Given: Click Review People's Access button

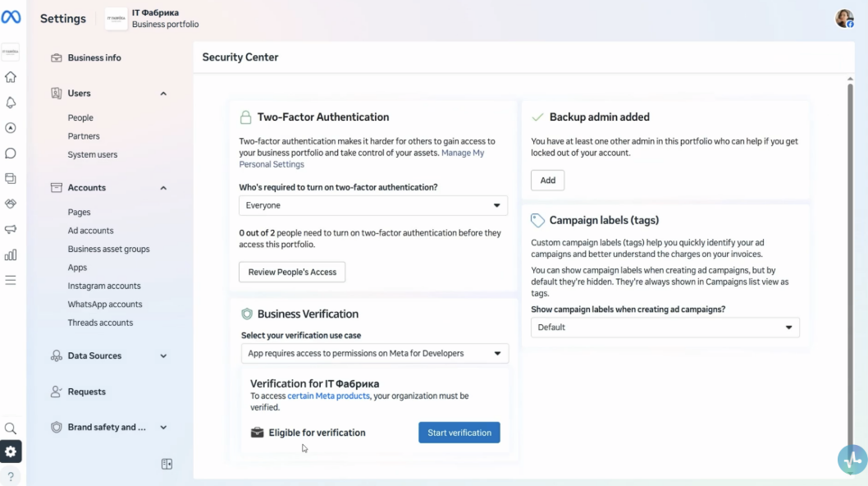Looking at the screenshot, I should 292,272.
